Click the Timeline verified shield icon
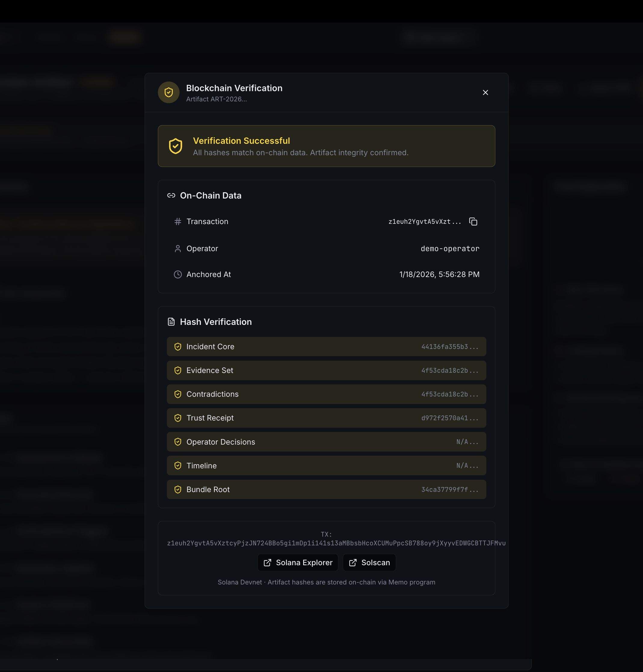The image size is (643, 672). (x=177, y=466)
